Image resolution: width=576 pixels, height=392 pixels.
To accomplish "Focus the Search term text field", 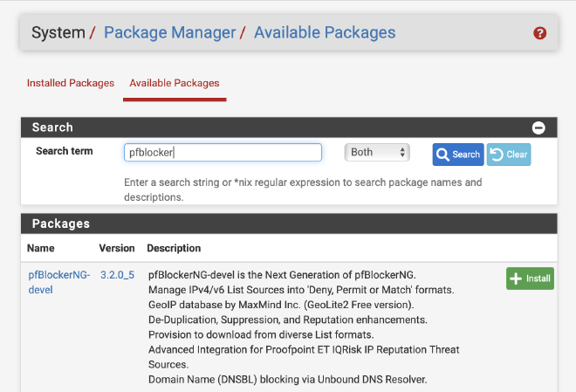I will tap(223, 153).
